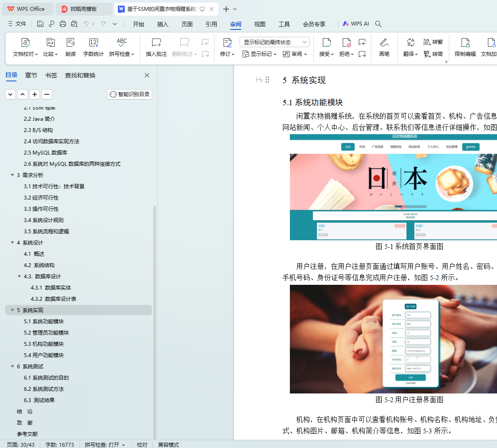This screenshot has width=497, height=448.
Task: Click the collapse-level minus button
Action: 47,94
